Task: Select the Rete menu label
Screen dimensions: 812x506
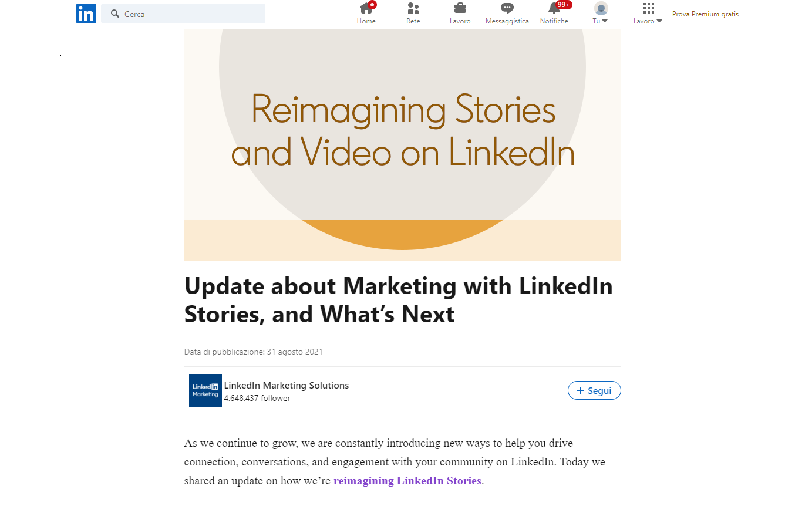Action: point(413,21)
